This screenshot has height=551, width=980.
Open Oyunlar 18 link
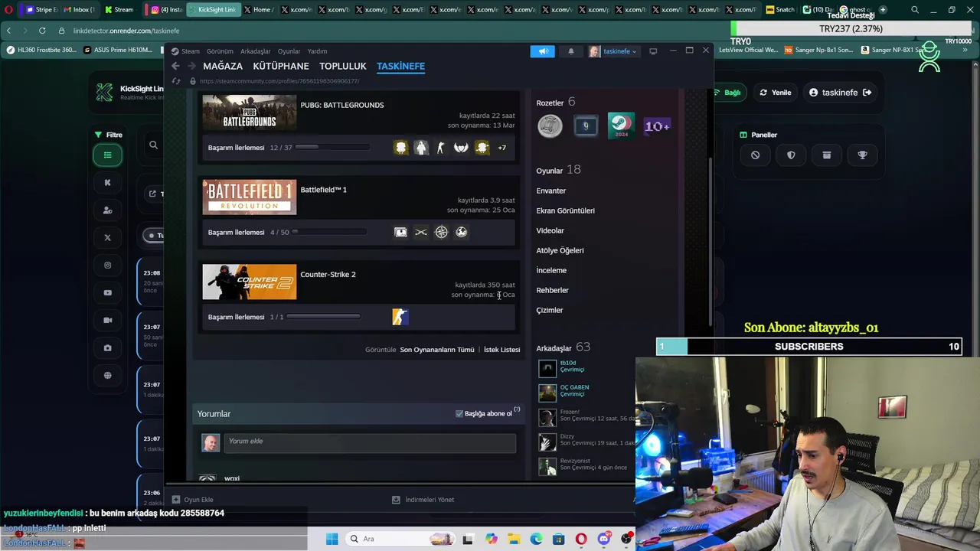[x=558, y=170]
